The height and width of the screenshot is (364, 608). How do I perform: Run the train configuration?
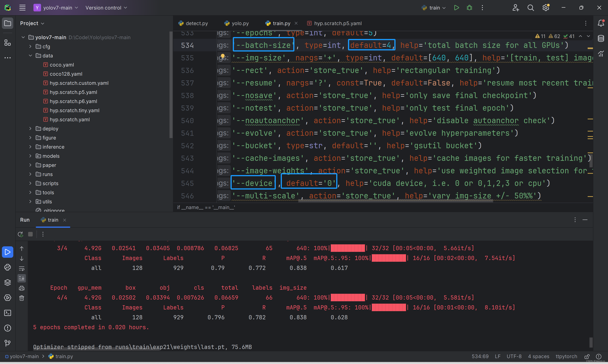[457, 8]
